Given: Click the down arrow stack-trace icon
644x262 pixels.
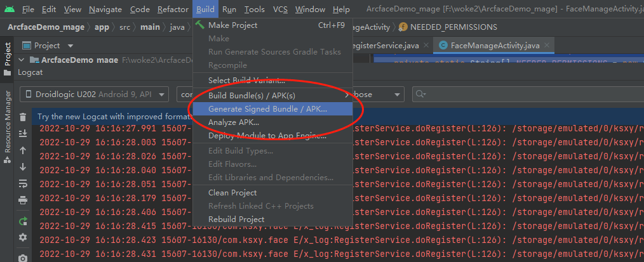Looking at the screenshot, I should pos(23,167).
